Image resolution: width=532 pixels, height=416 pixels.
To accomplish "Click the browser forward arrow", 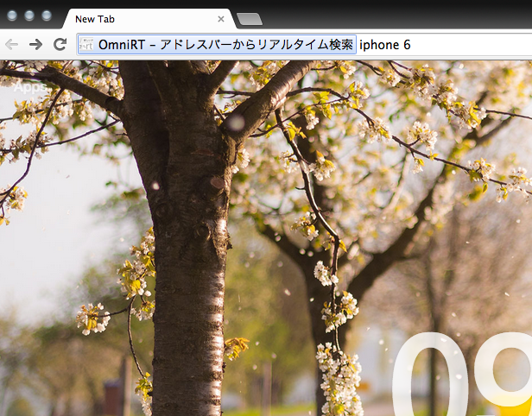I will click(x=35, y=44).
